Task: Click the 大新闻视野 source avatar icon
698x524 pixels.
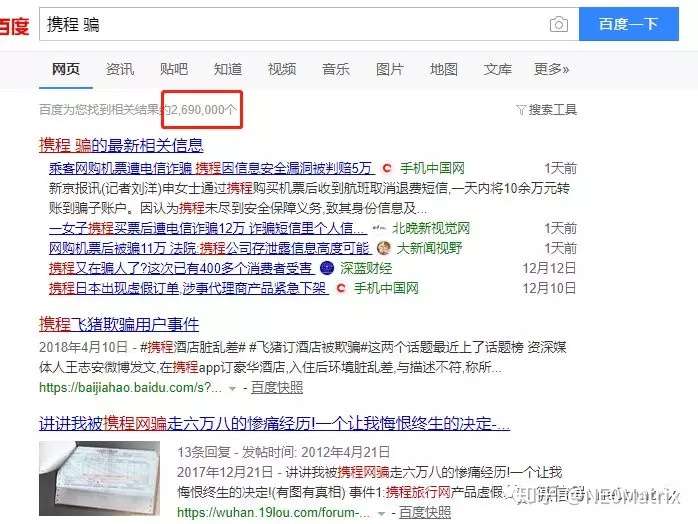Action: click(383, 248)
